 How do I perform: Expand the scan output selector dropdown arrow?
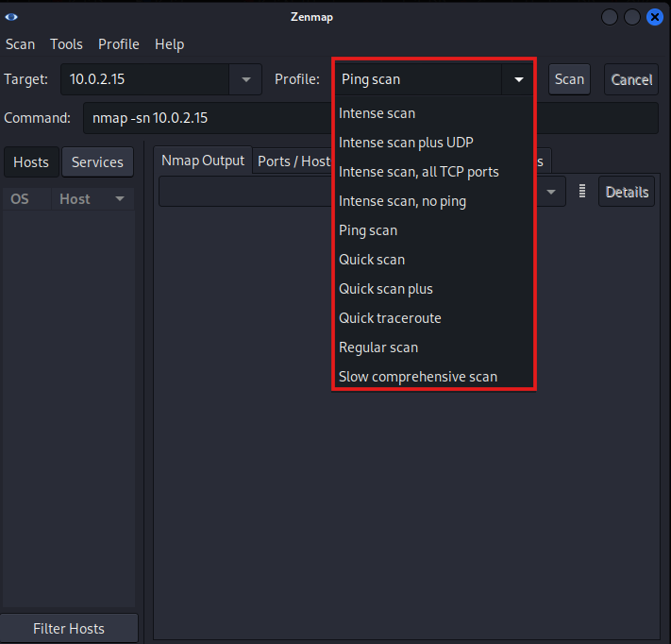551,192
